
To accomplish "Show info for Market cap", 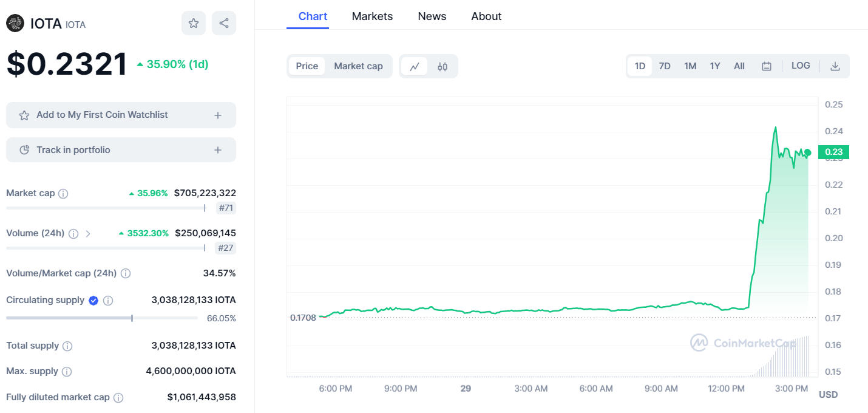I will pyautogui.click(x=63, y=194).
